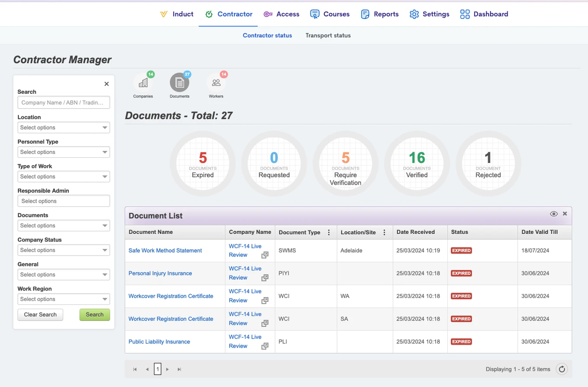Open Document Type column options menu

point(329,232)
